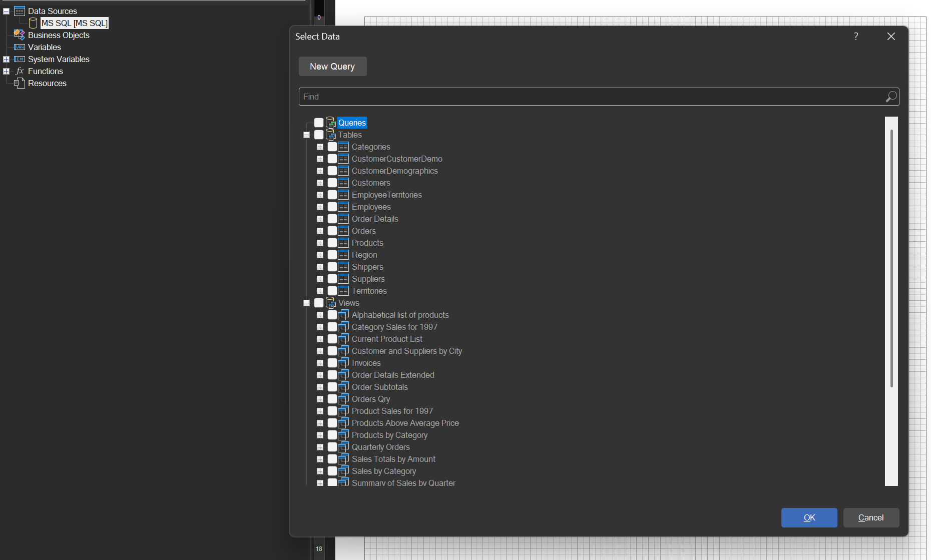Check the Invoices view checkbox
Screen dimensions: 931x560
coord(333,363)
